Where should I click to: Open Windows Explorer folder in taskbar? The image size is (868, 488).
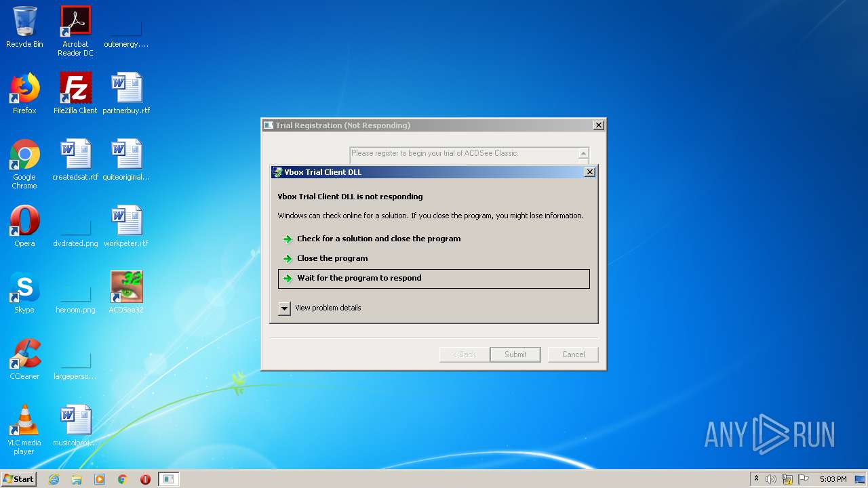77,479
